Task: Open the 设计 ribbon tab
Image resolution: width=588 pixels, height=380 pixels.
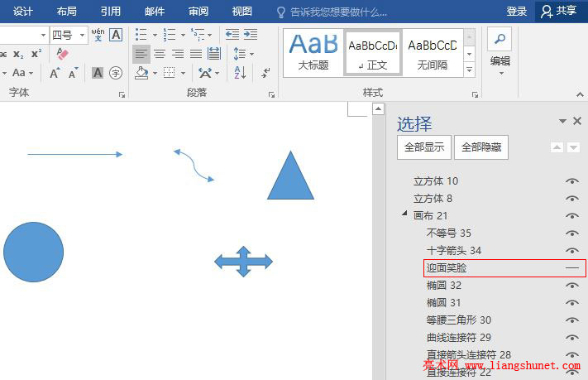Action: (23, 12)
